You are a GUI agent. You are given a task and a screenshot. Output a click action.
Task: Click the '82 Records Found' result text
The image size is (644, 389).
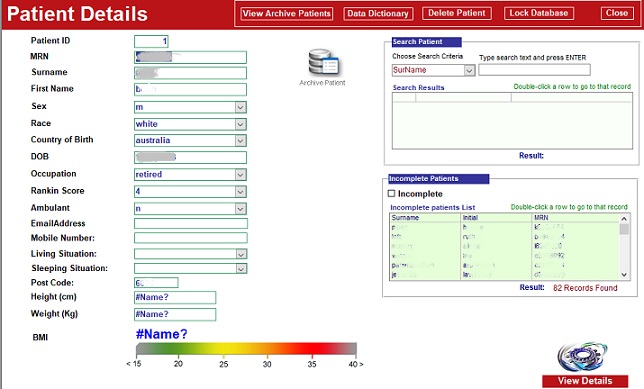tap(585, 288)
